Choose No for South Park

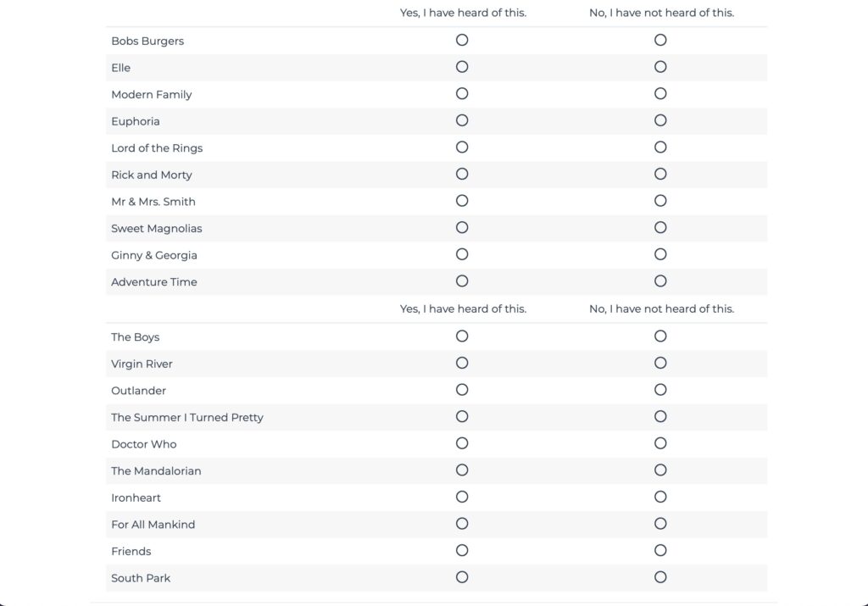pos(660,577)
